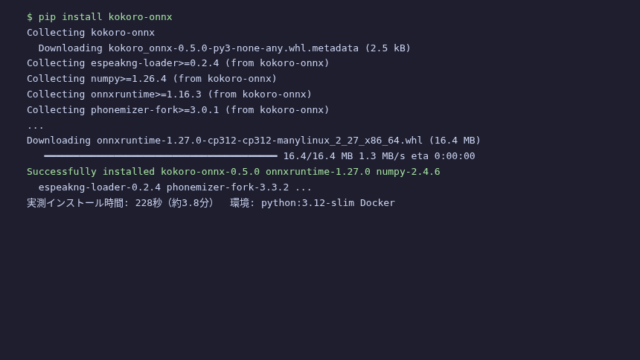Click the phonemizer-fork>=3.0.1 requirement line
Viewport: 640px width, 360px height.
click(178, 109)
